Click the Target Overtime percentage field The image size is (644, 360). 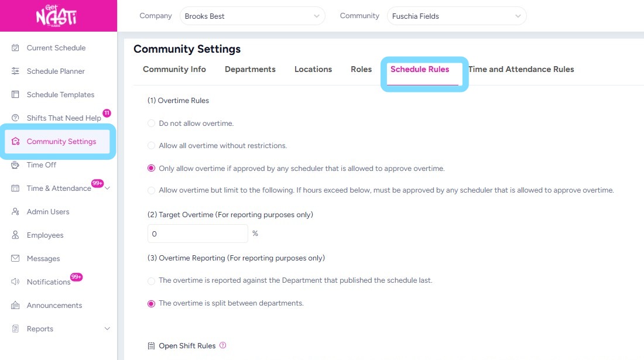(x=197, y=234)
